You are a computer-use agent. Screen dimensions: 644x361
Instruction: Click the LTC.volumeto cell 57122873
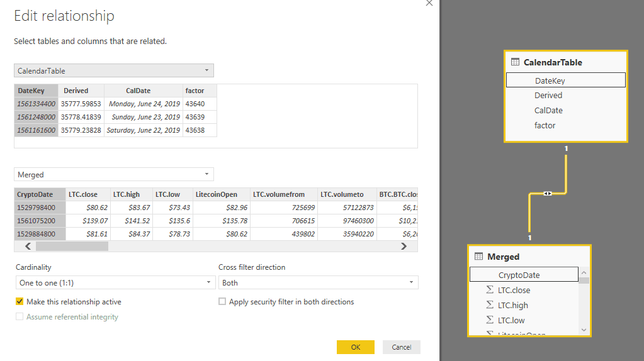tap(347, 208)
